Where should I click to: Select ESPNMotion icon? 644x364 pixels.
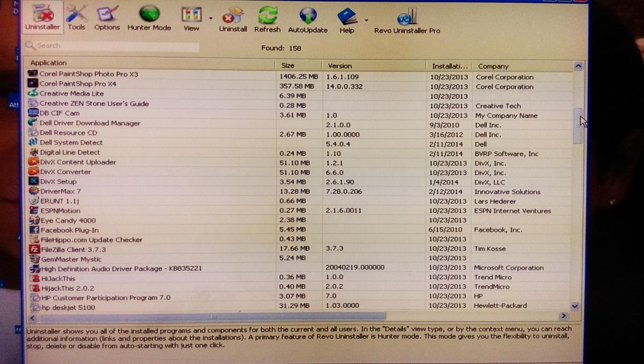click(34, 210)
